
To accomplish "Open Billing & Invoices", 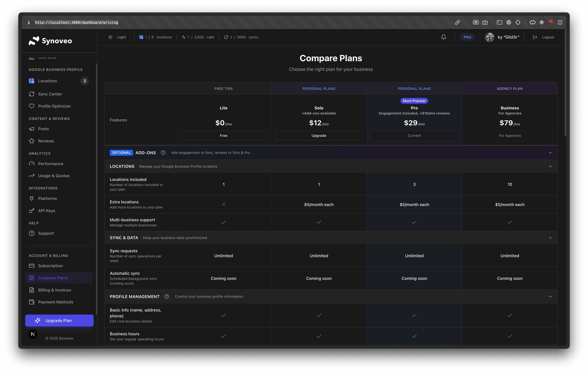I will coord(54,290).
